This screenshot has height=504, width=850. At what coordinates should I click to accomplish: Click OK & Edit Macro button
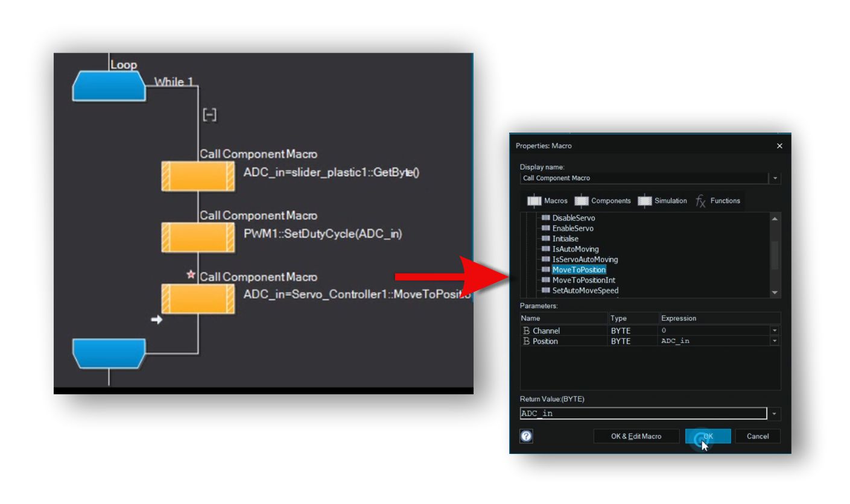(636, 436)
